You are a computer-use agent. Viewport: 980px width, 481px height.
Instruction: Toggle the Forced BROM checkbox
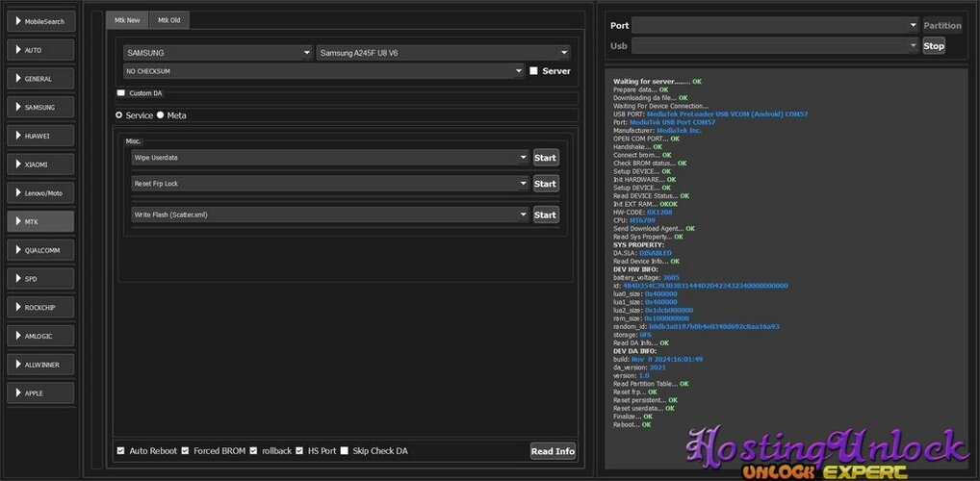185,450
